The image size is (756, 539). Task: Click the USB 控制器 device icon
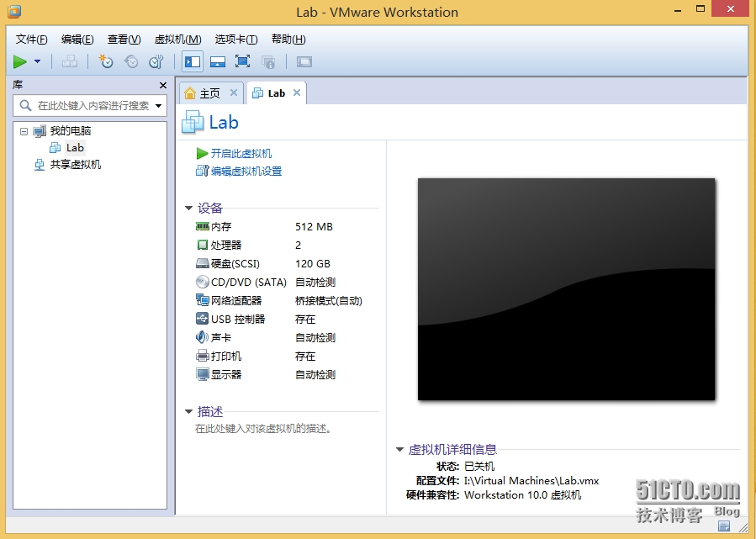click(x=203, y=319)
